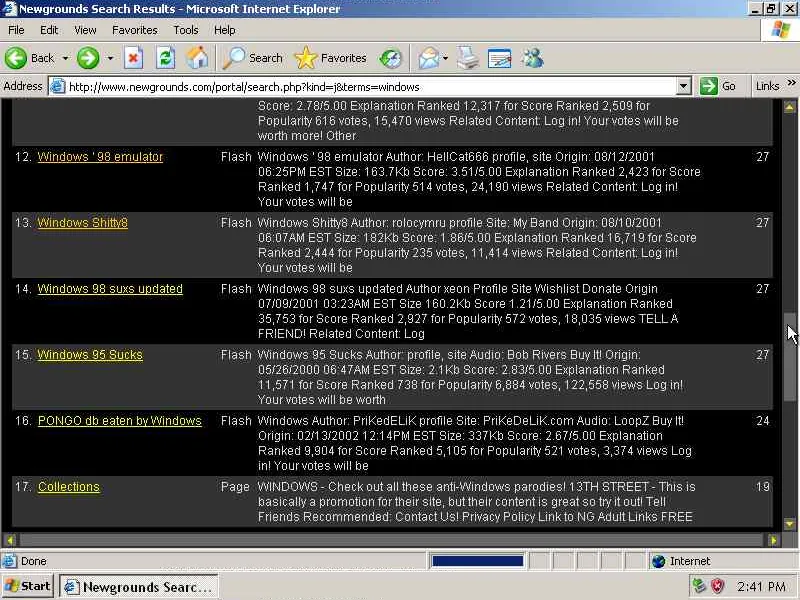
Task: Click the vertical scrollbar up arrow
Action: (x=790, y=107)
